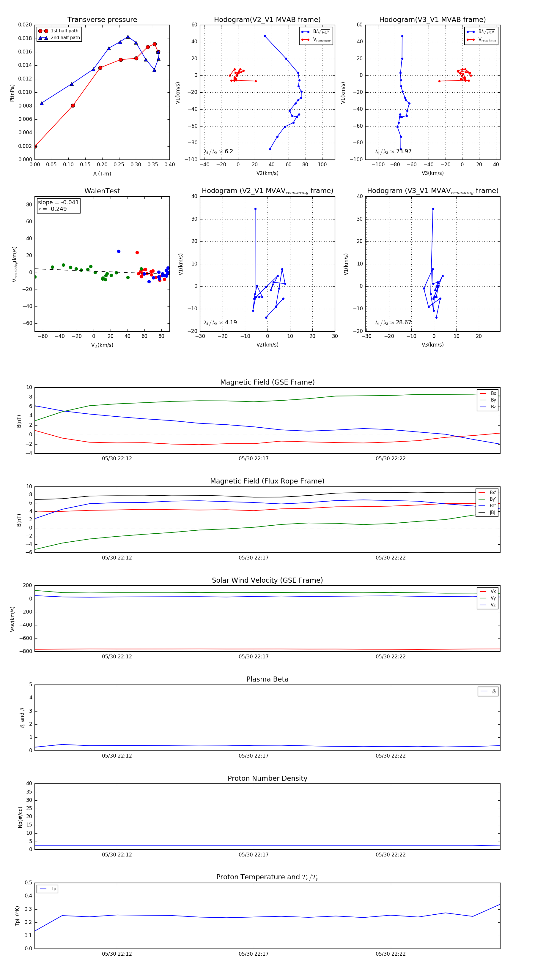
Task: Click the V_remaining legend in V2_V1 MVAB hodogram
Action: pyautogui.click(x=316, y=40)
